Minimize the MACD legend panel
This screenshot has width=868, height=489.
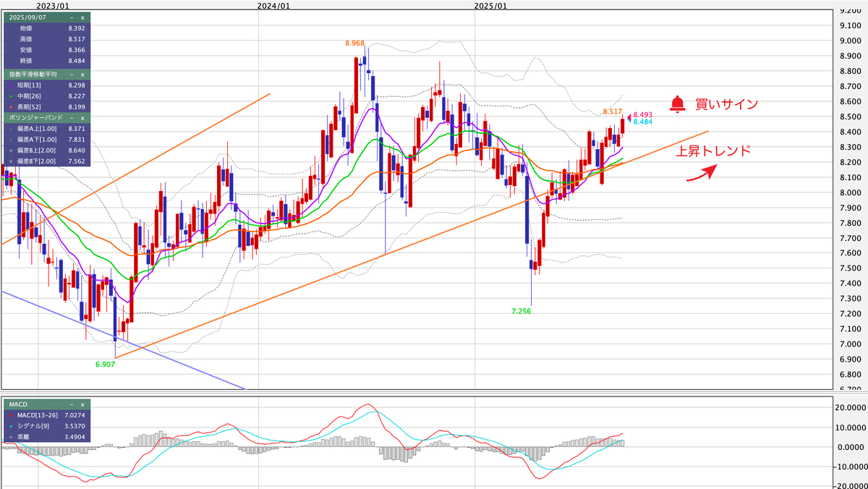click(x=71, y=404)
